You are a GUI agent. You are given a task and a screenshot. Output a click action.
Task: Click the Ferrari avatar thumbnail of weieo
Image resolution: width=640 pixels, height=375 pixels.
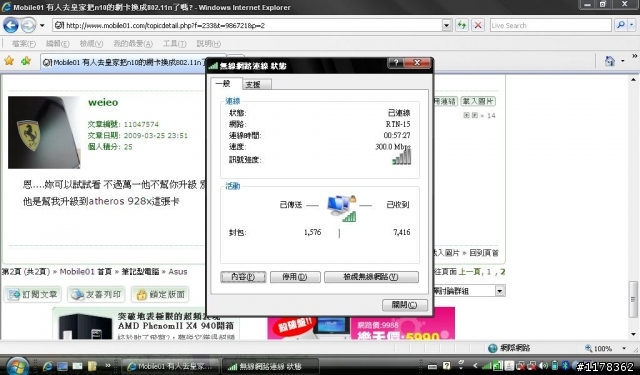[44, 132]
